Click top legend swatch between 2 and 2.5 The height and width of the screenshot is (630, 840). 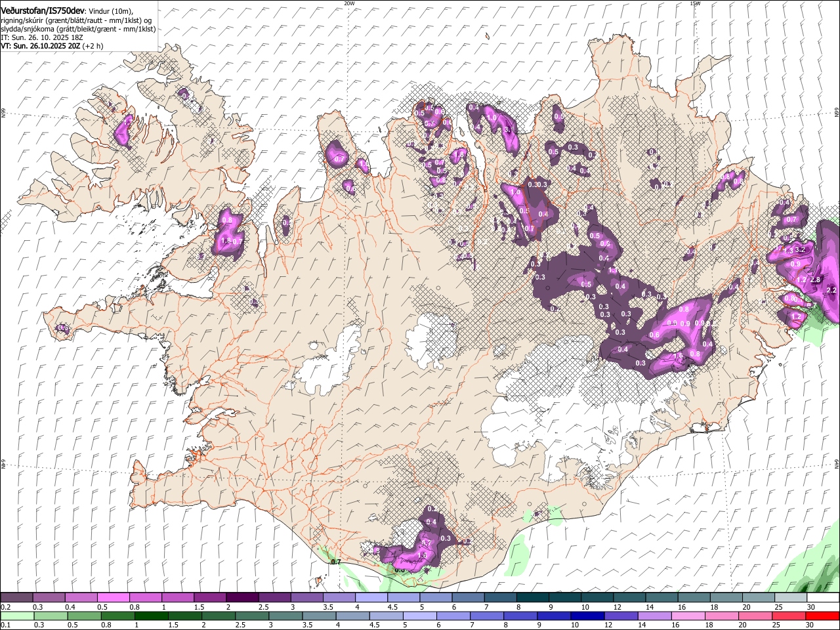[242, 598]
